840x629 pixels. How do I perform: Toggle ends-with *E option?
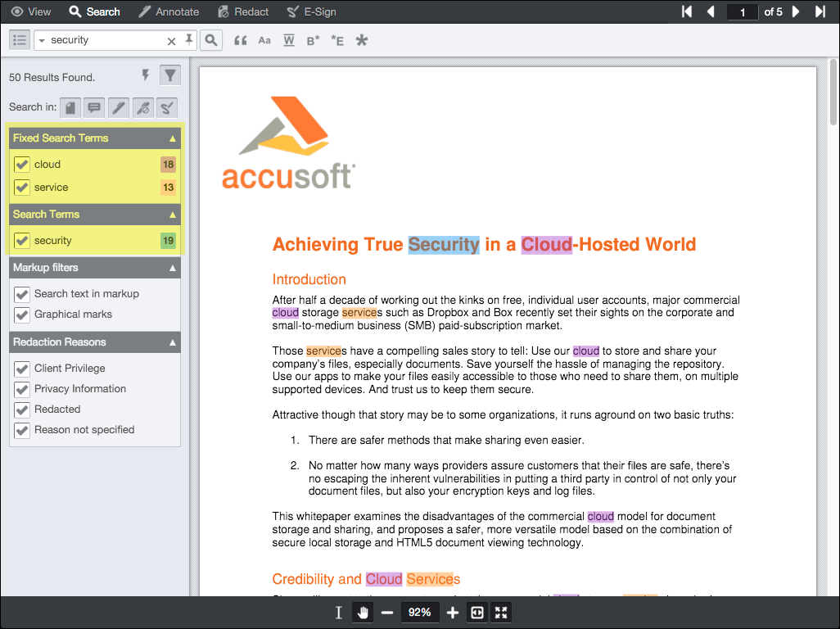(337, 40)
